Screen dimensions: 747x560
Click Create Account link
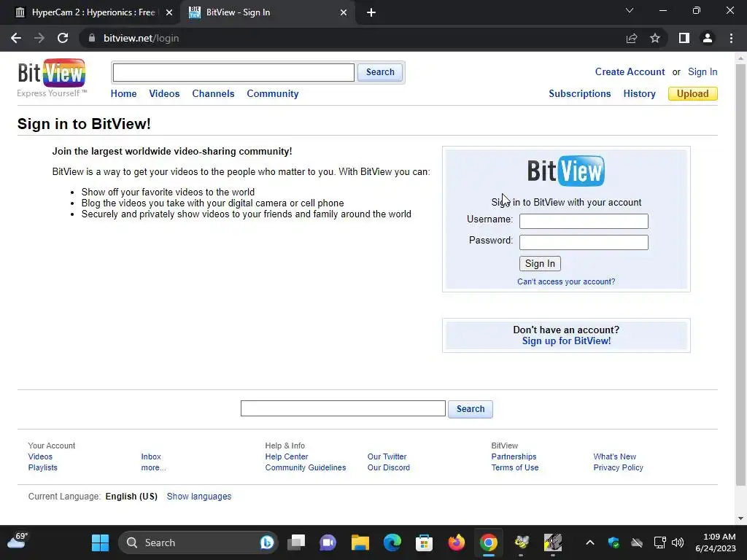click(630, 72)
